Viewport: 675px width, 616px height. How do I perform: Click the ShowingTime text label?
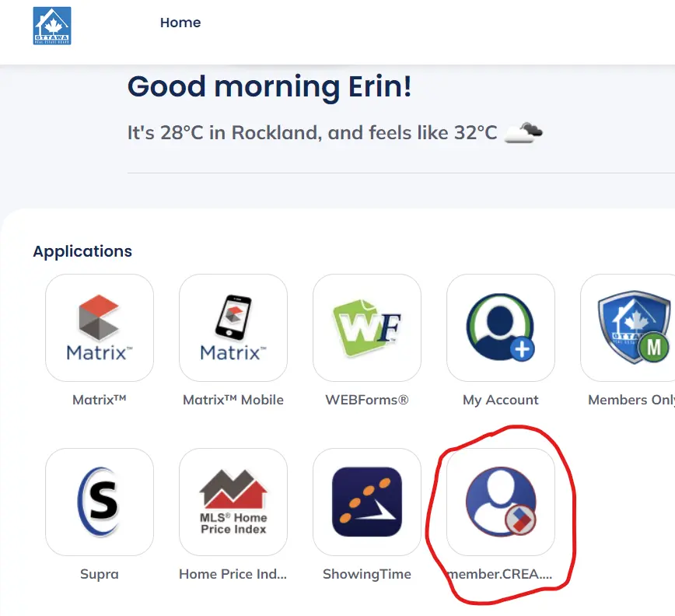pos(367,574)
